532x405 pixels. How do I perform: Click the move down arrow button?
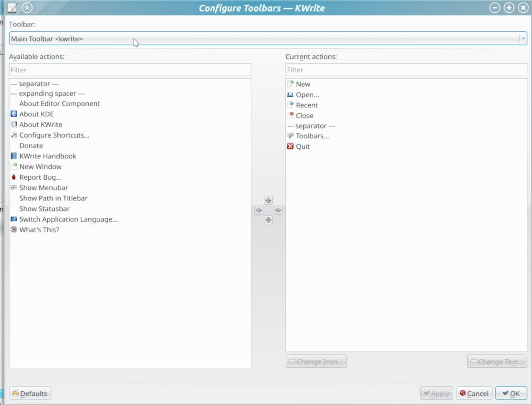pyautogui.click(x=268, y=220)
